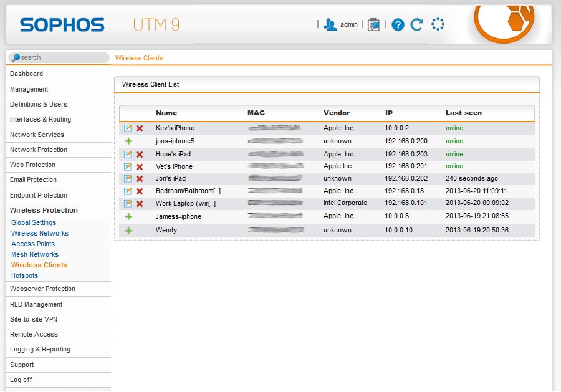Click the magnifier icon in search box
The width and height of the screenshot is (561, 392).
[16, 57]
